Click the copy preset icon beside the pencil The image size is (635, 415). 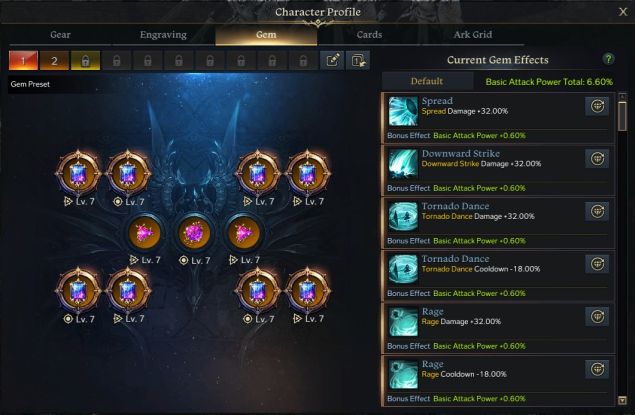point(358,61)
